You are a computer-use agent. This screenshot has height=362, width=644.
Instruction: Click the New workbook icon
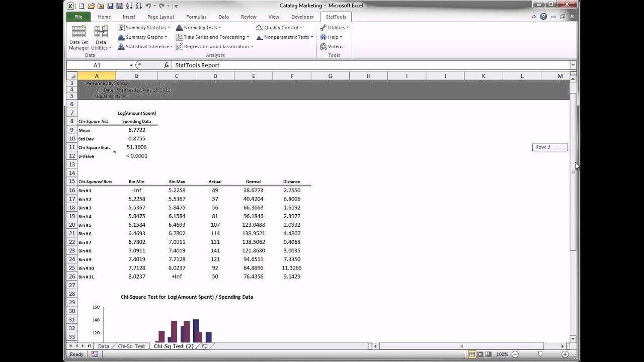click(x=82, y=6)
